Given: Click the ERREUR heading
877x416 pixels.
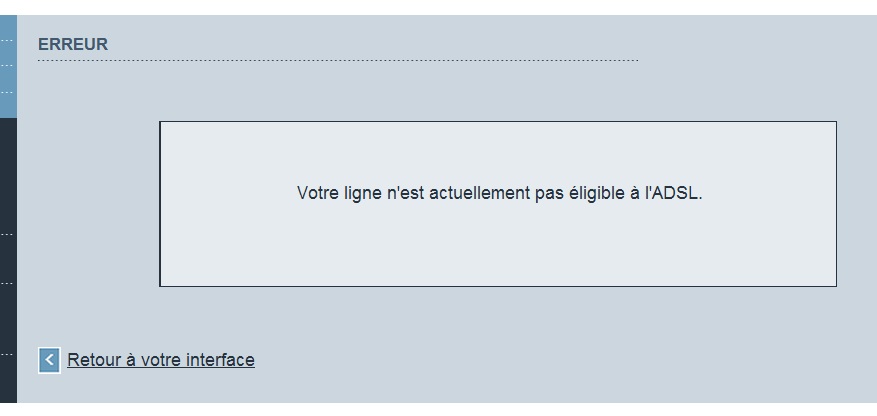Looking at the screenshot, I should click(72, 44).
